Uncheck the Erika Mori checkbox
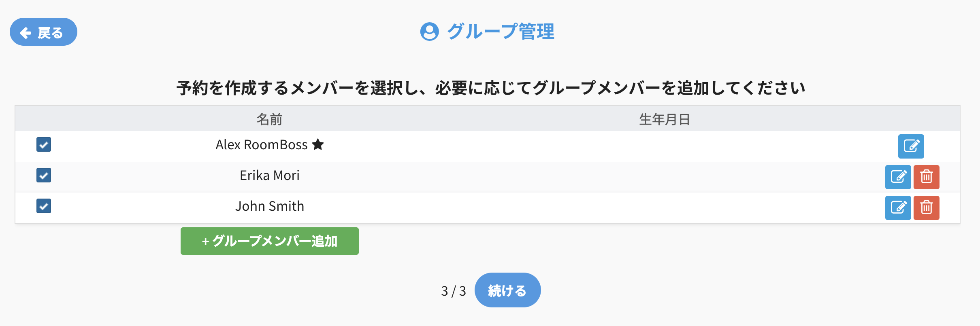The width and height of the screenshot is (980, 326). pyautogui.click(x=44, y=175)
